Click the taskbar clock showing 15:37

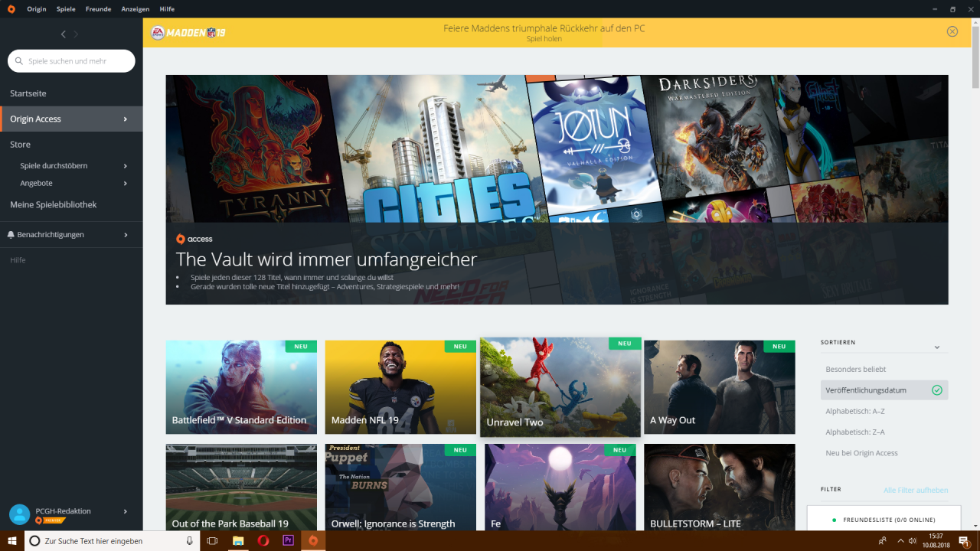coord(935,541)
